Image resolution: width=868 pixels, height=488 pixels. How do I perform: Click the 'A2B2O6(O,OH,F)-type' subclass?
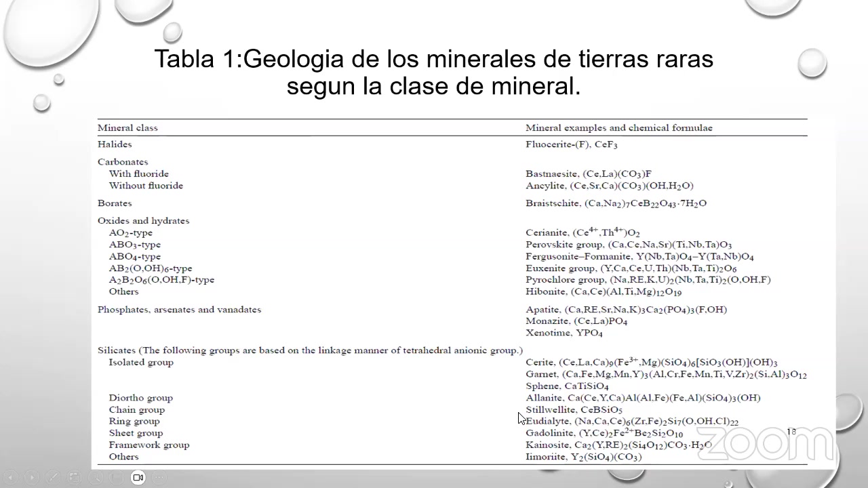tap(161, 280)
